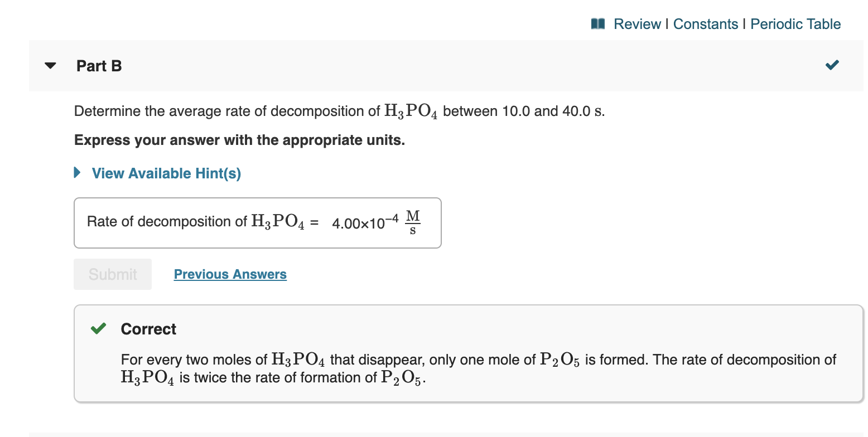868x437 pixels.
Task: Open the Constants page
Action: click(706, 24)
